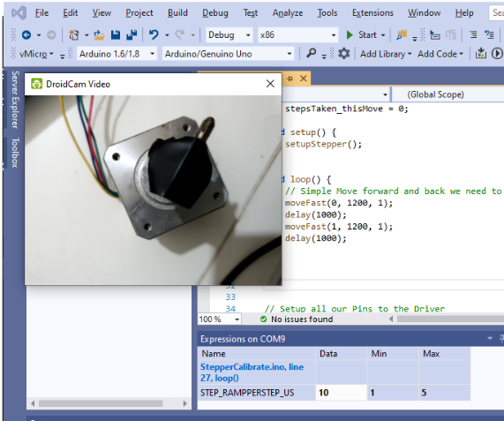504x421 pixels.
Task: Open the Window menu
Action: [x=424, y=13]
